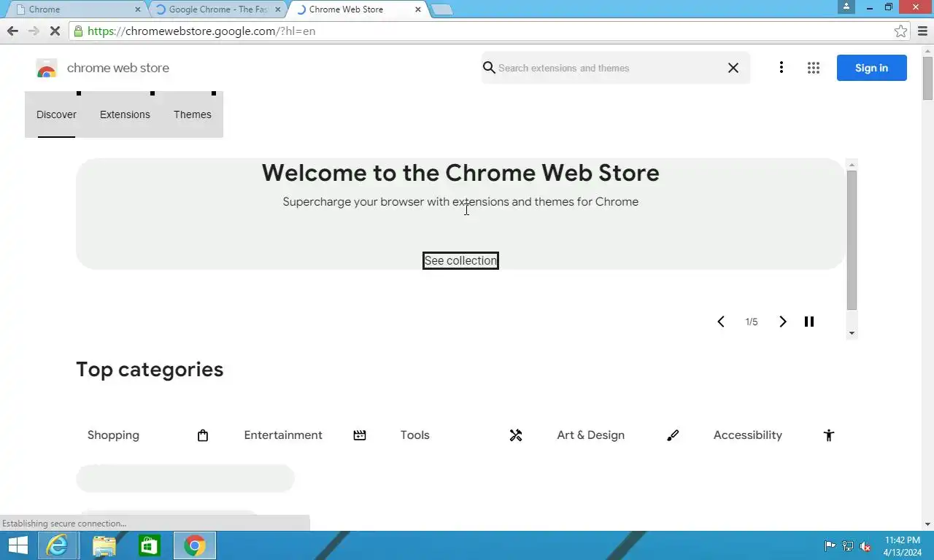Click the Shopping bag icon

click(x=203, y=435)
